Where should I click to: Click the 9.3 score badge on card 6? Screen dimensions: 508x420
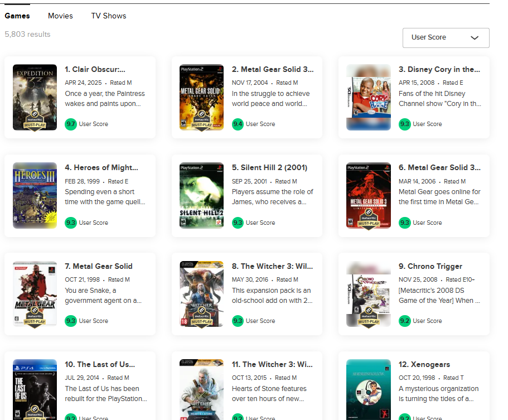405,223
